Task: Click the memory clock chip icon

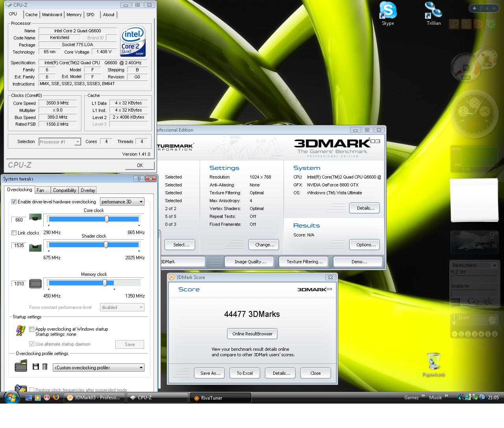Action: (x=35, y=283)
